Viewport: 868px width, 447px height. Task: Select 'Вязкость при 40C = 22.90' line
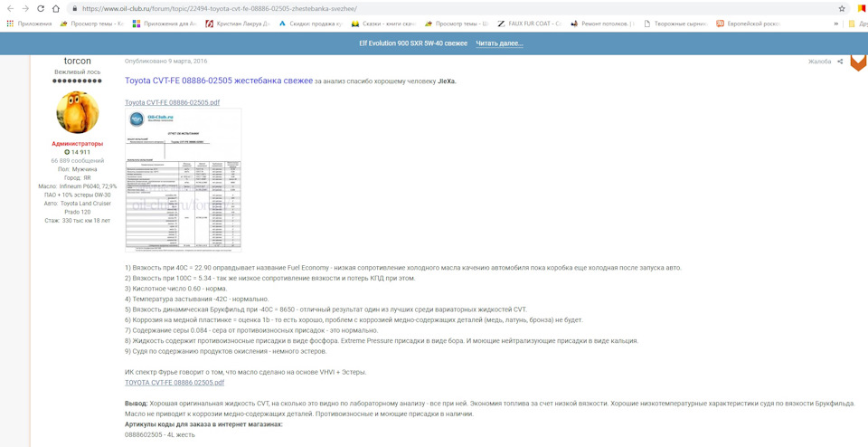click(403, 268)
